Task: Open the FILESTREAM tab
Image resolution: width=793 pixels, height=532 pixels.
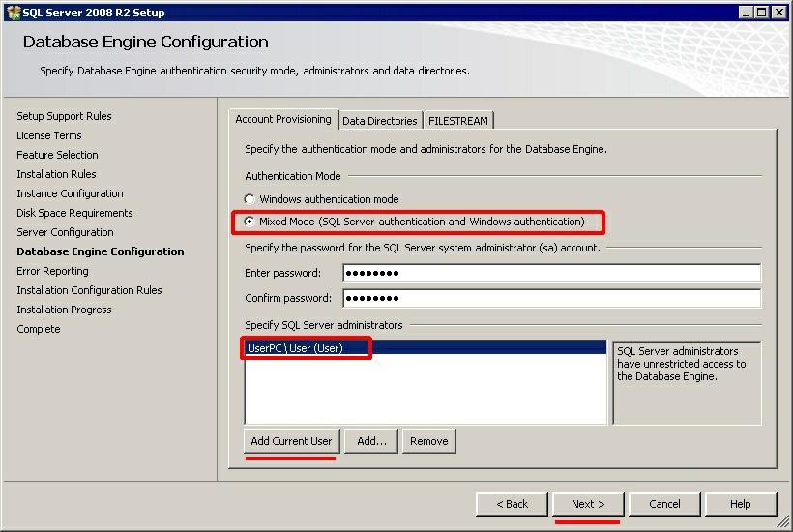Action: point(458,121)
